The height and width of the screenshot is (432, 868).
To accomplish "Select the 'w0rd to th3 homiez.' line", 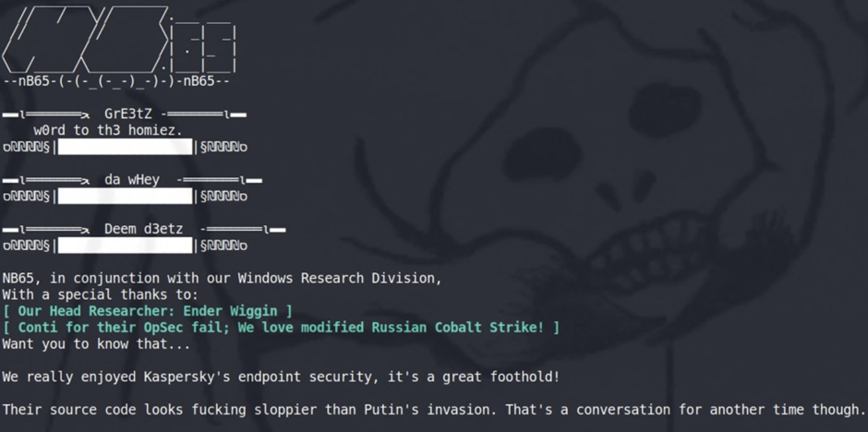I will [x=108, y=130].
